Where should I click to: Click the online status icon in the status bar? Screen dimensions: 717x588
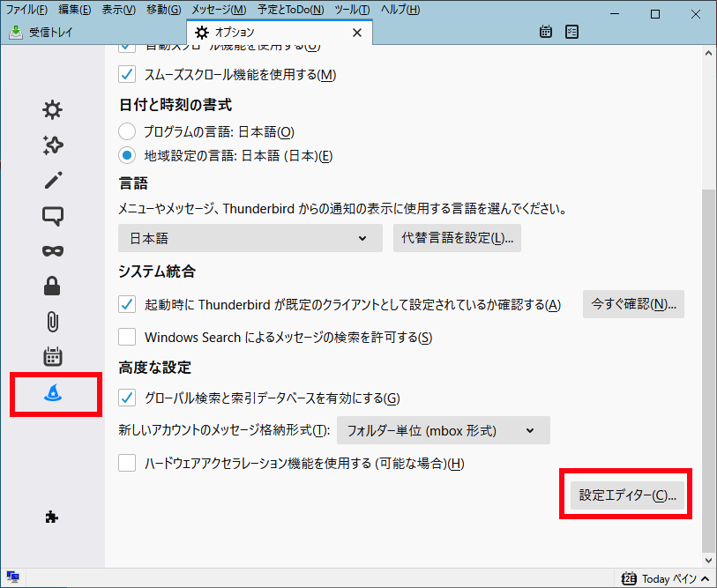coord(13,577)
